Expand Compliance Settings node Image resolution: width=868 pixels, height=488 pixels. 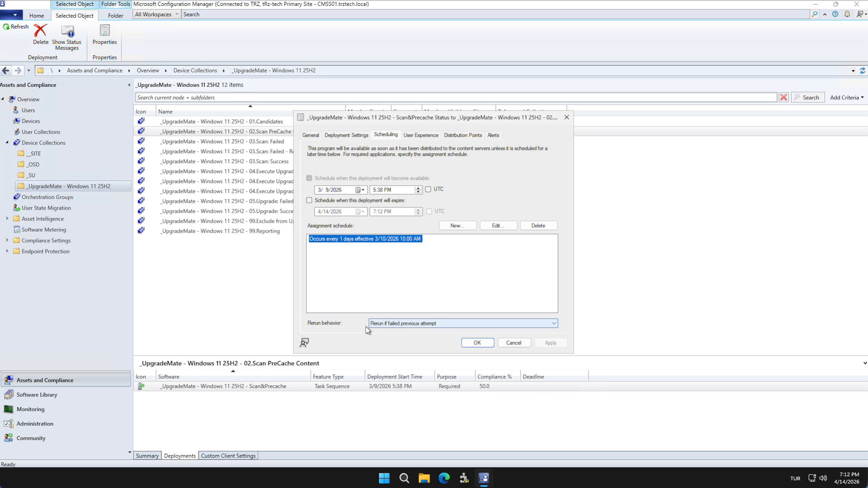point(7,240)
